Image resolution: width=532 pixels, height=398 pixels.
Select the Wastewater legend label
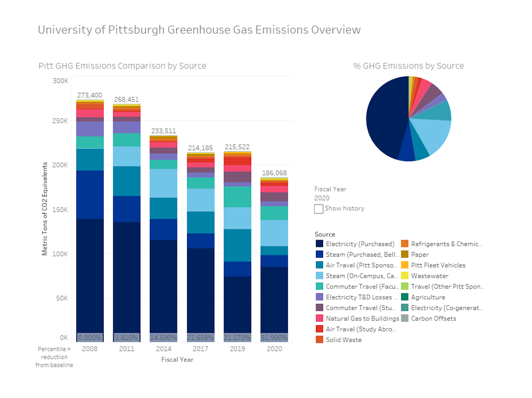click(x=430, y=276)
